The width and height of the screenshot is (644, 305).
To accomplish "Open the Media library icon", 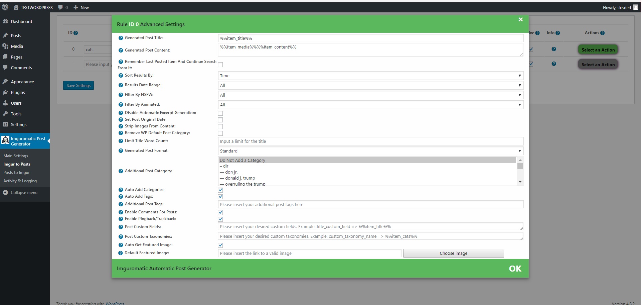I will [6, 46].
